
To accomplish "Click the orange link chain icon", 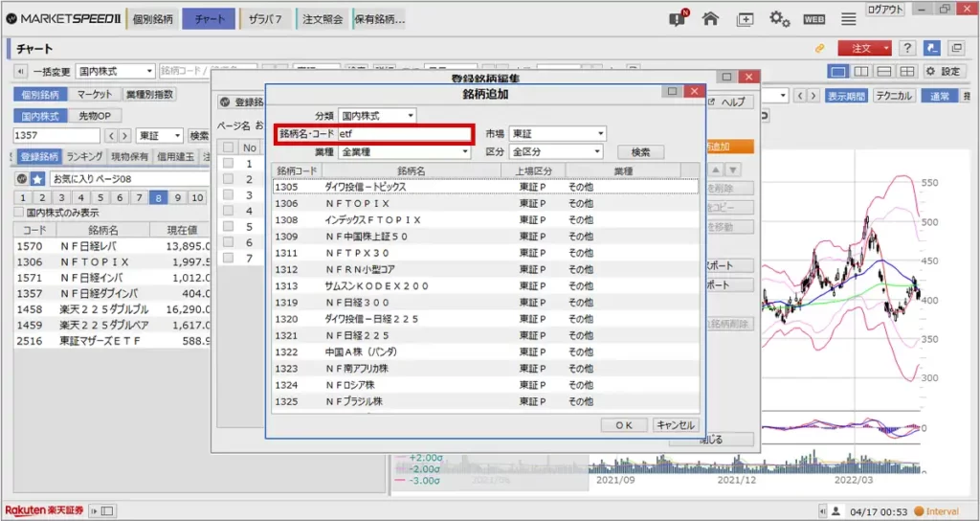I will pyautogui.click(x=819, y=48).
